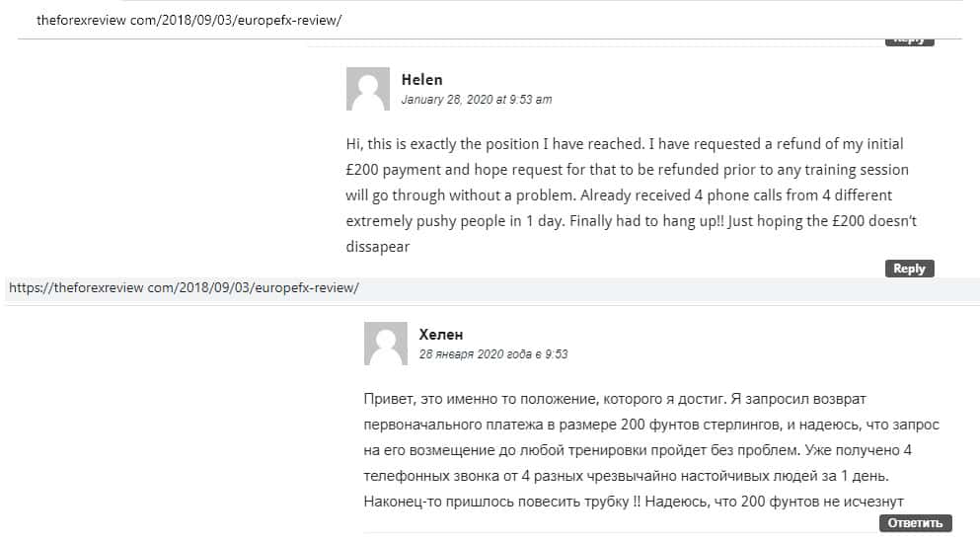This screenshot has height=543, width=980.
Task: Click the avatar icon beside Хелен
Action: (x=385, y=344)
